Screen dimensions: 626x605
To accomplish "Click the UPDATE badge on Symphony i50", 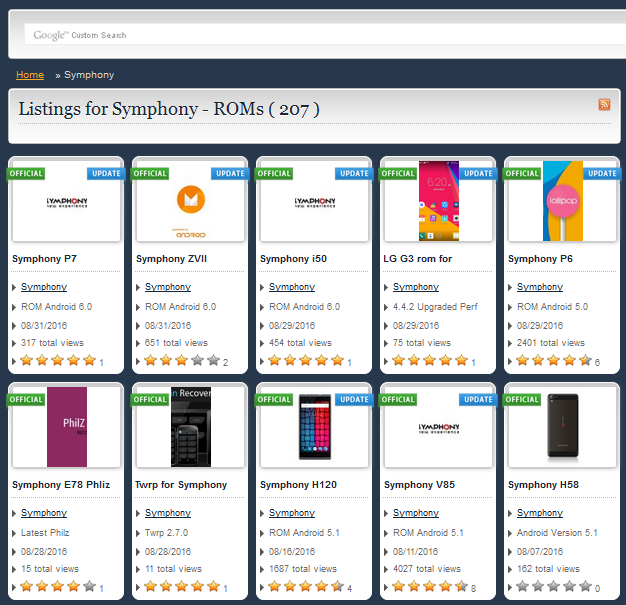I will coord(354,173).
